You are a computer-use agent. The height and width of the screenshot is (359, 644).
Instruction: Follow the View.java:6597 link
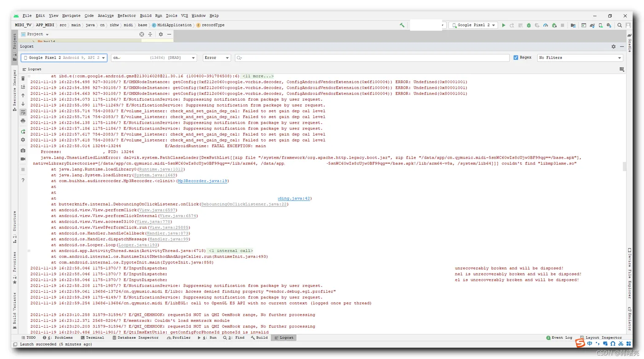point(157,210)
